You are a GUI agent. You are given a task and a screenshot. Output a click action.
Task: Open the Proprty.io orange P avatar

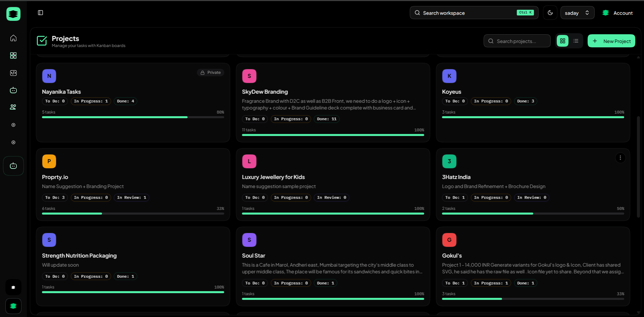pyautogui.click(x=49, y=161)
